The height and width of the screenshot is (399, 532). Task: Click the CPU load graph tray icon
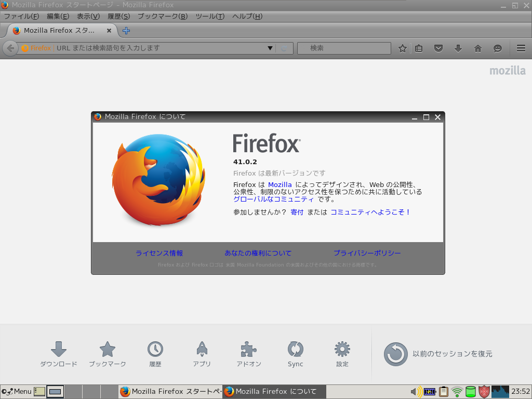click(x=500, y=392)
